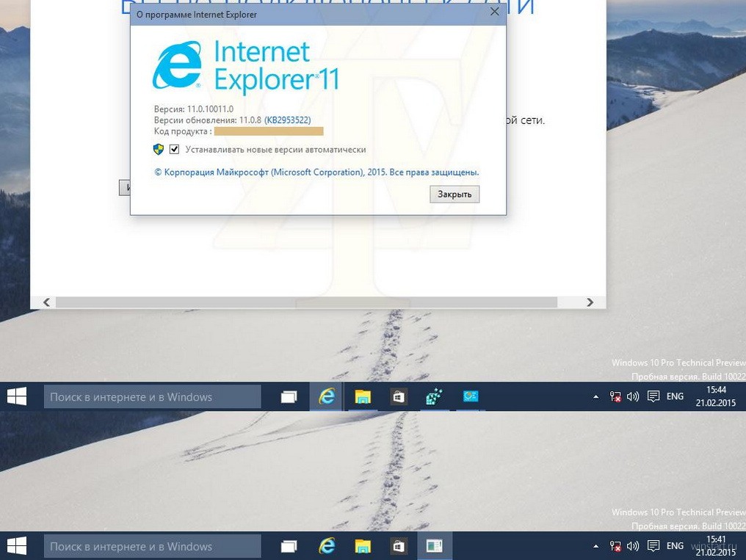Open Start menu on the 15:44 taskbar
The image size is (746, 560).
[x=17, y=396]
